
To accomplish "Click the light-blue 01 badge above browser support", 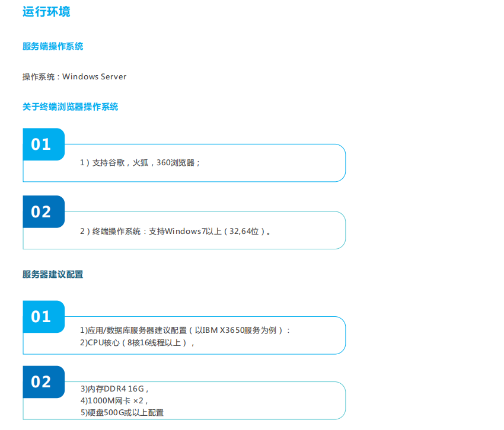I will click(x=44, y=144).
